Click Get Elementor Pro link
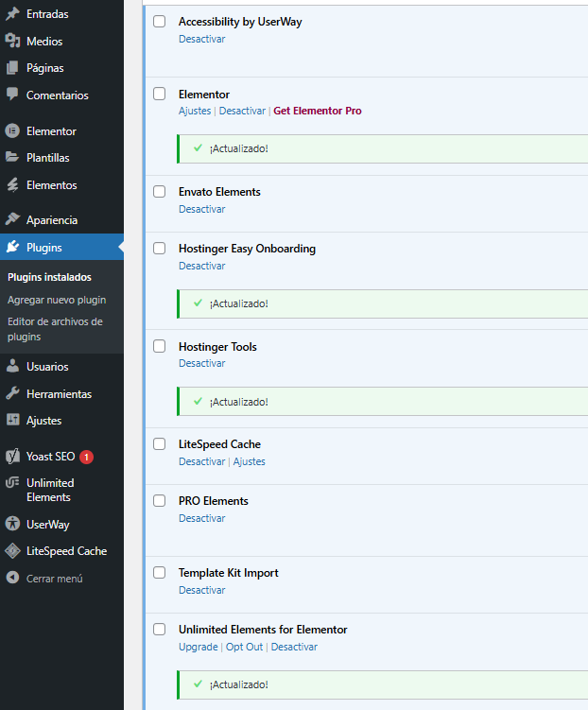The width and height of the screenshot is (588, 710). point(318,111)
